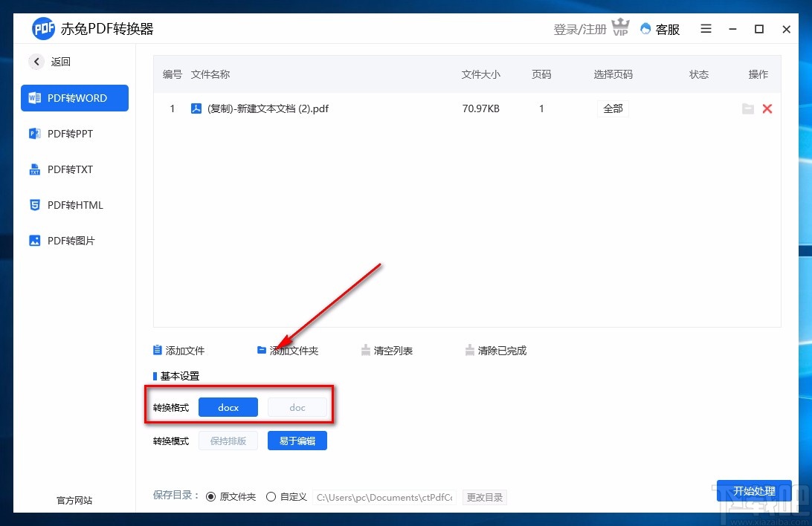Click the save path input field
The width and height of the screenshot is (812, 526).
point(384,497)
